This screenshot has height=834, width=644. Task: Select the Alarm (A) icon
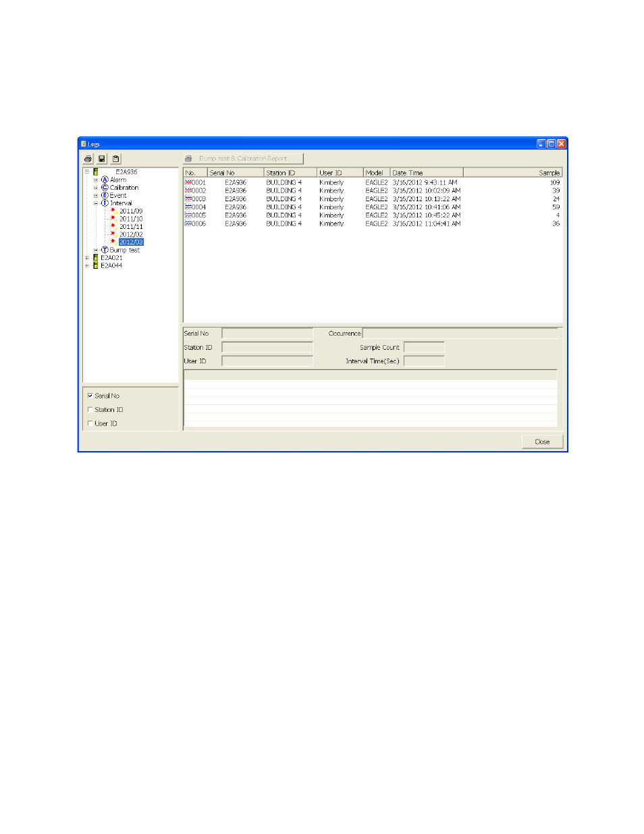(x=105, y=180)
